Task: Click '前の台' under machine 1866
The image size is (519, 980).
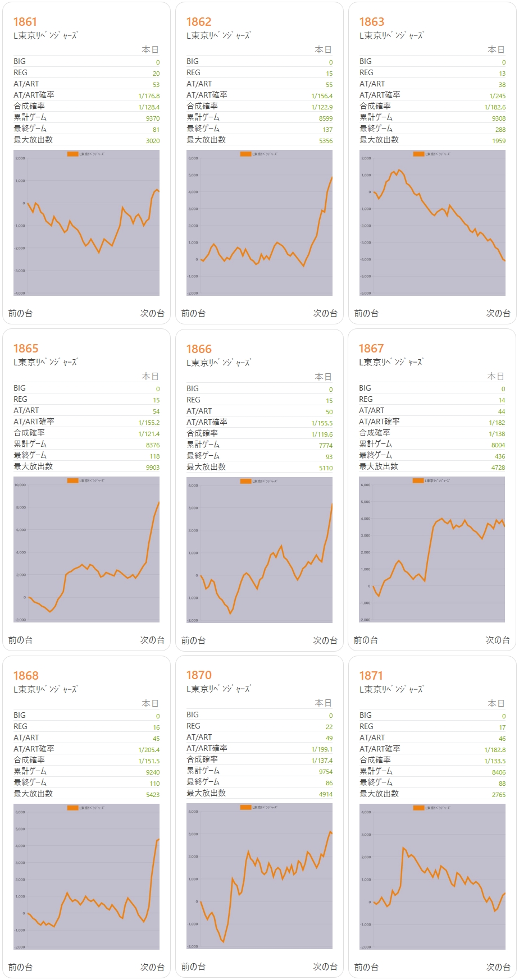Action: [193, 640]
